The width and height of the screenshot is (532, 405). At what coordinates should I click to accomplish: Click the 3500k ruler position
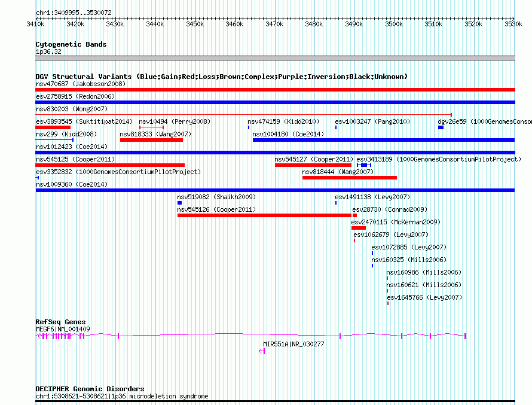tap(394, 24)
